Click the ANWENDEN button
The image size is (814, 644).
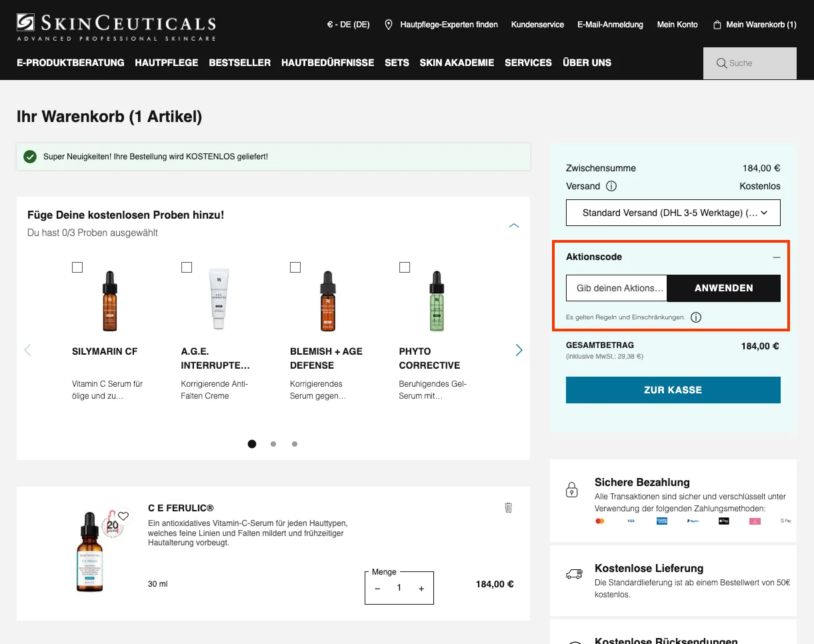[x=724, y=288]
